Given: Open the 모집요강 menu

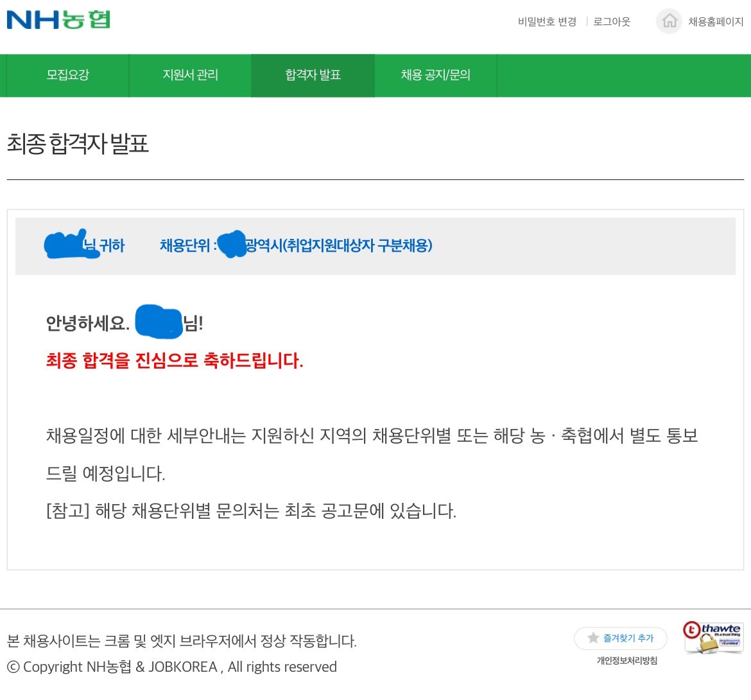Looking at the screenshot, I should 67,75.
